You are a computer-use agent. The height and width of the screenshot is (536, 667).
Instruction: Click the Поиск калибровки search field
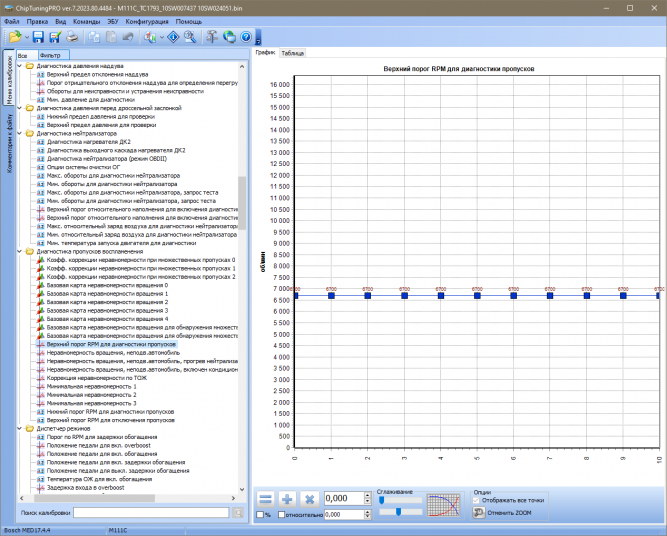coord(151,513)
